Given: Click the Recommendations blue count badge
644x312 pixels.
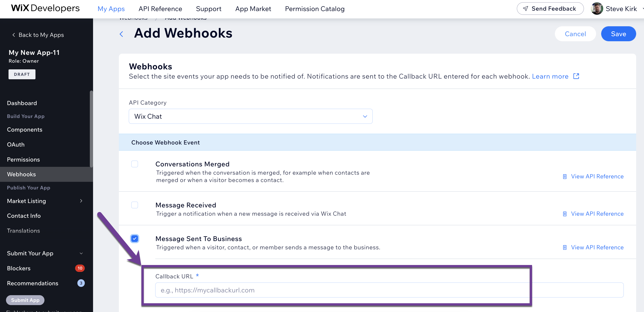Looking at the screenshot, I should click(x=81, y=283).
